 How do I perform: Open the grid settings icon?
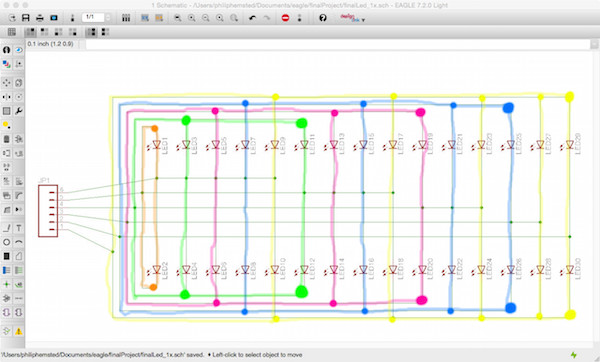coord(12,32)
